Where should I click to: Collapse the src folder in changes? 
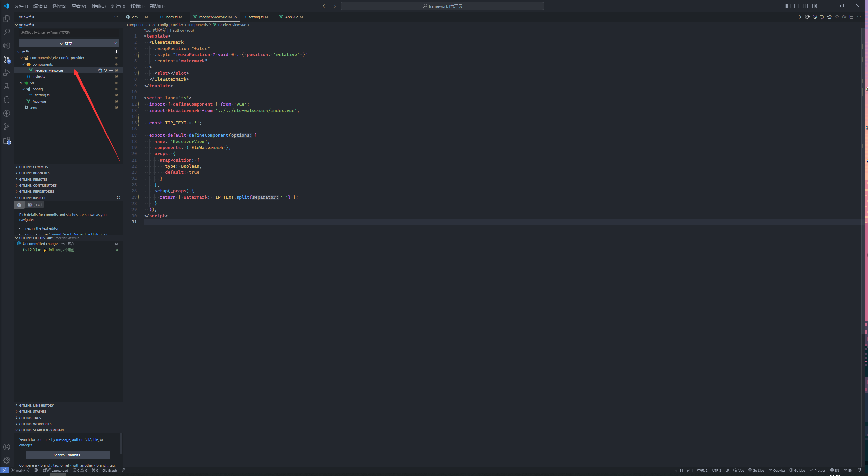[x=21, y=83]
